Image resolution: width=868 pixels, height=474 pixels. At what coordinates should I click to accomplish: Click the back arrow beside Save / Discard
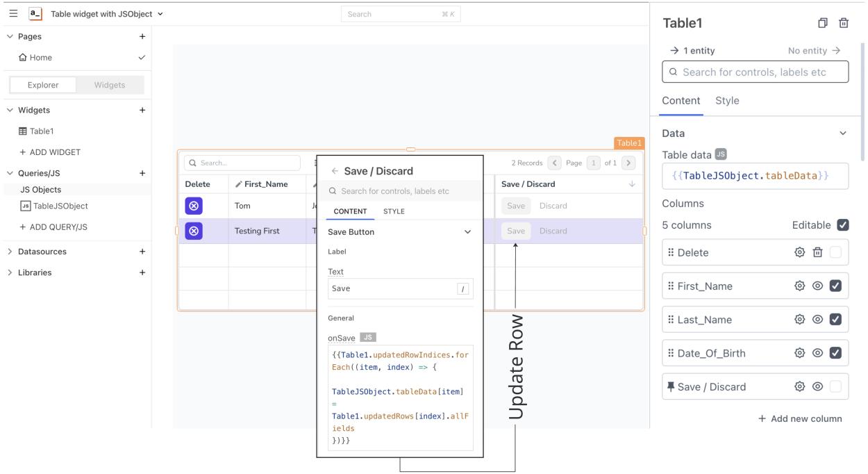point(334,171)
